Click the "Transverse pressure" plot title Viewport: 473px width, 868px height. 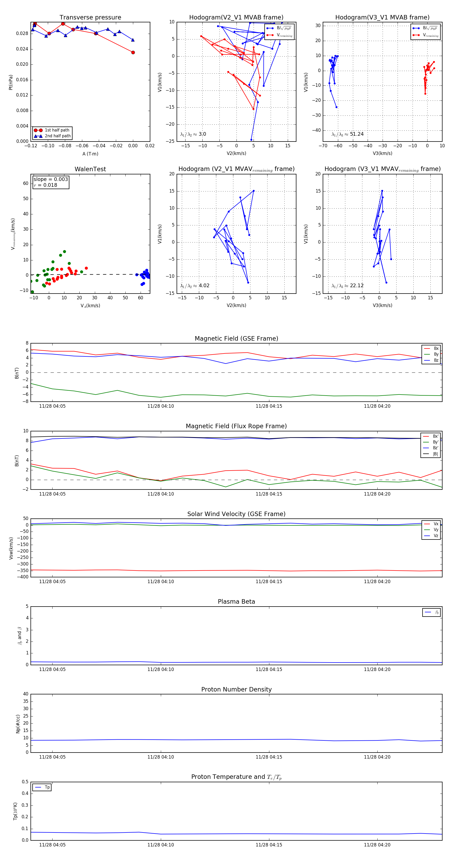click(x=90, y=18)
